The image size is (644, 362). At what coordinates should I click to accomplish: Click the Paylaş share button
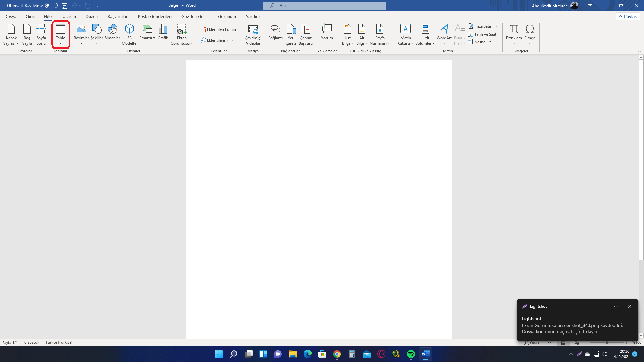(628, 16)
